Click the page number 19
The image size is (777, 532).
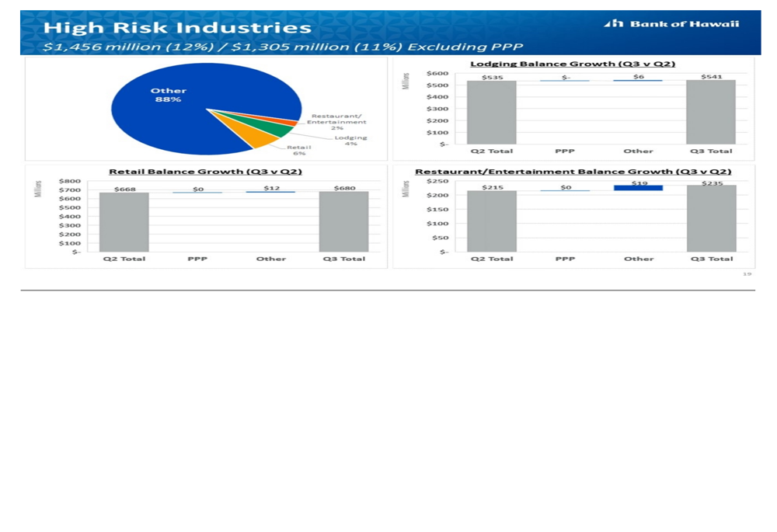coord(747,273)
